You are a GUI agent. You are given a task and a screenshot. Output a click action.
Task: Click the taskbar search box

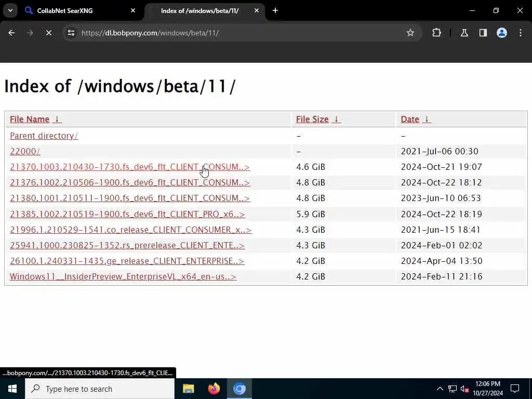click(100, 389)
